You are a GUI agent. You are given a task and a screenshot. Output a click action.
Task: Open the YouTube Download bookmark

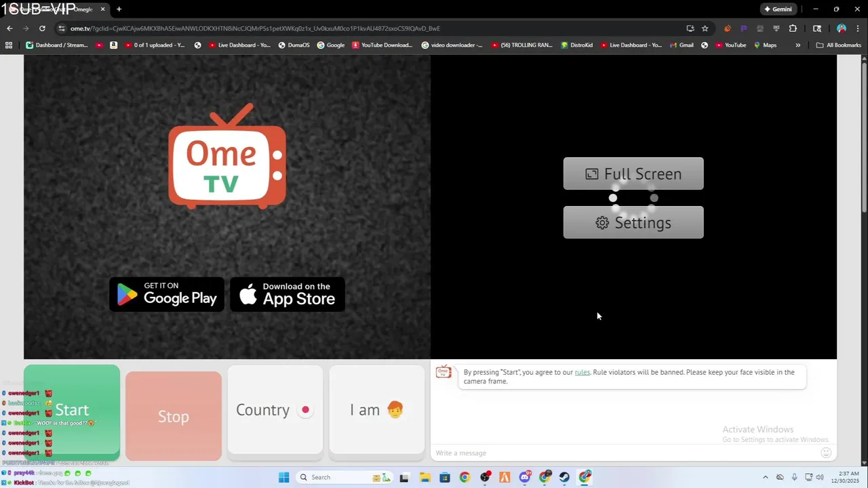click(x=382, y=45)
